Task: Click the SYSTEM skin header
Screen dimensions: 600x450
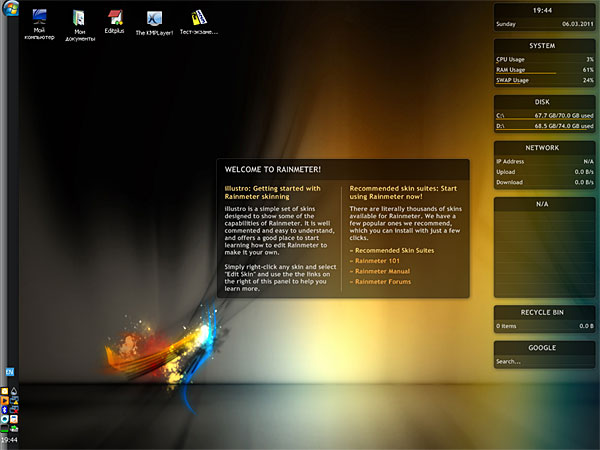Action: coord(542,46)
